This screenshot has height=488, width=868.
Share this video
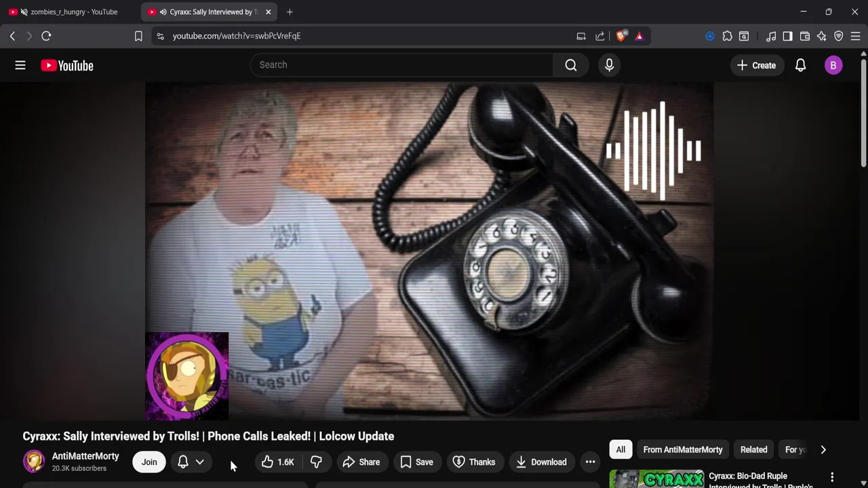pos(361,462)
